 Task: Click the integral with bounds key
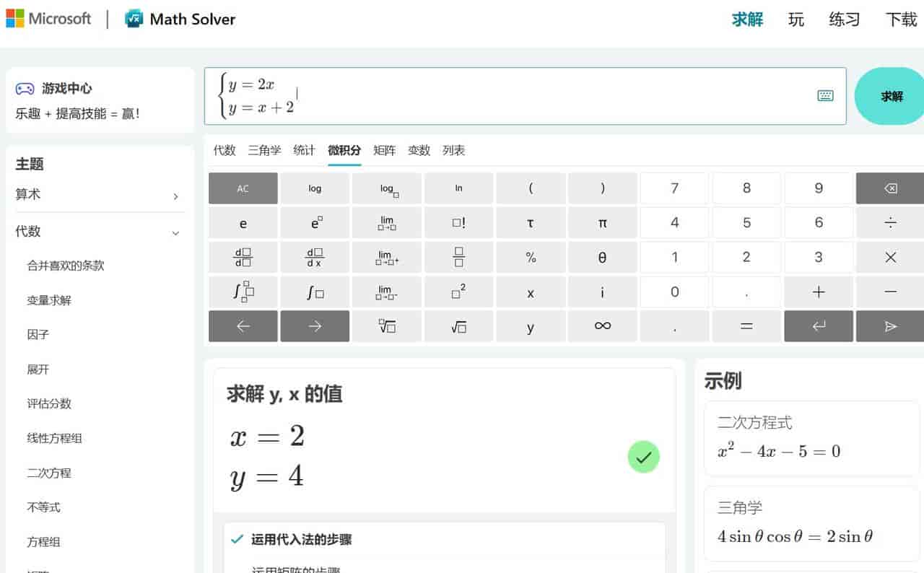(243, 292)
